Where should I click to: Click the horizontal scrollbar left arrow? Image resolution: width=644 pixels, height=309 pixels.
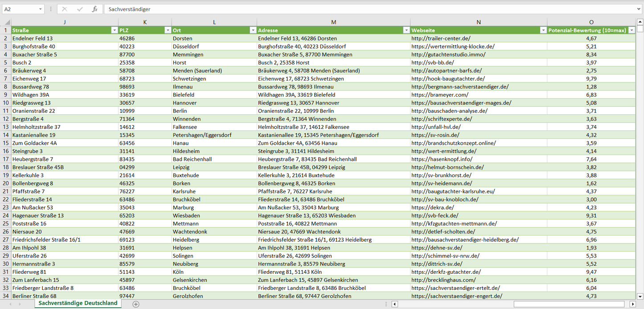pos(394,304)
